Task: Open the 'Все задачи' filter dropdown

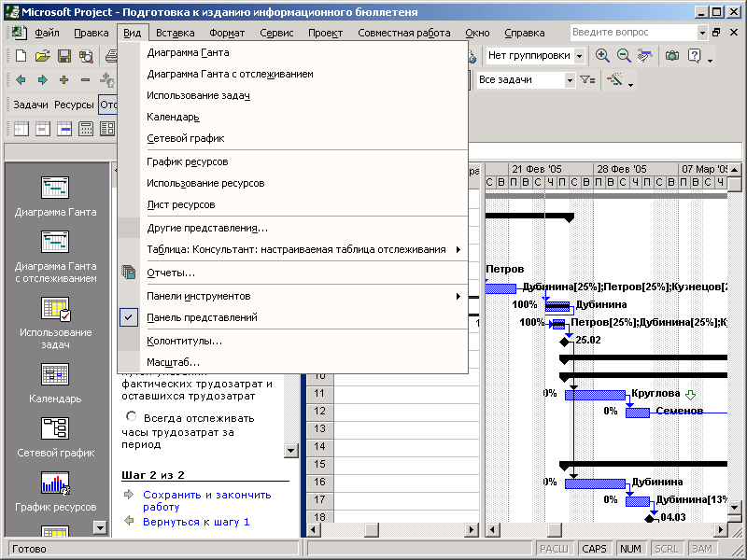Action: pyautogui.click(x=570, y=80)
